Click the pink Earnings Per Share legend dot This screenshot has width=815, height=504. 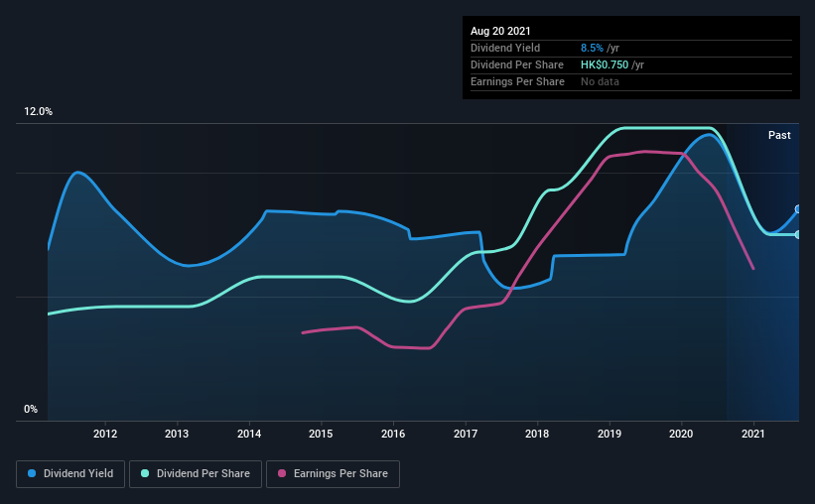pos(282,473)
